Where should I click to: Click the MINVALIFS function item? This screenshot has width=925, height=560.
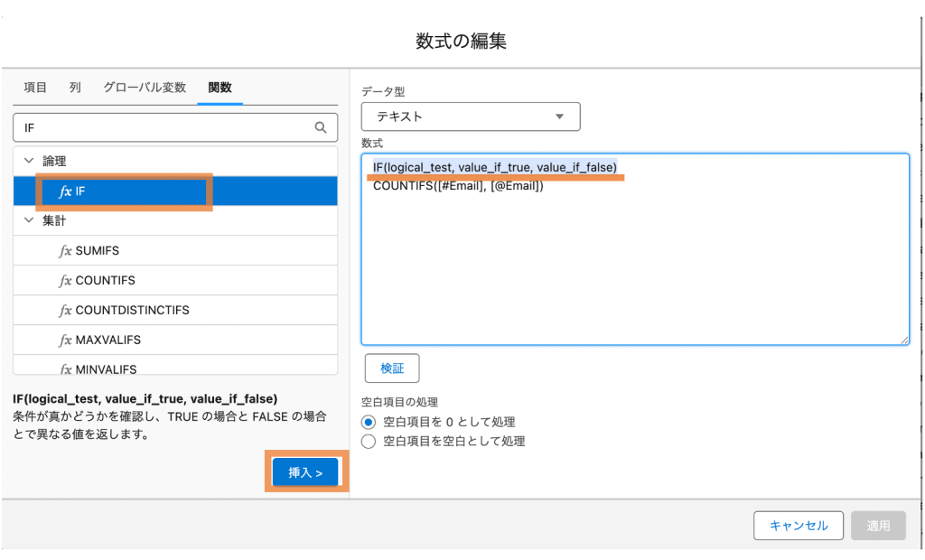pos(106,369)
